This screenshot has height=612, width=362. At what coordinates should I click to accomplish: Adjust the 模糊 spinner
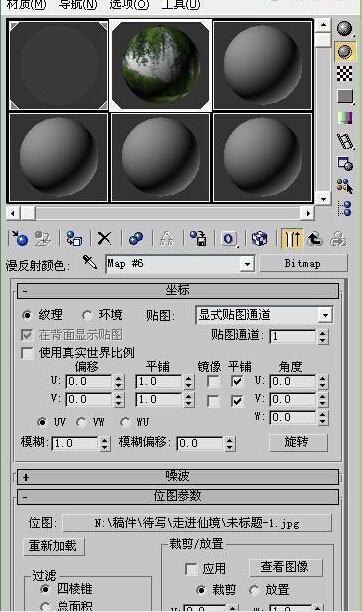coord(105,444)
